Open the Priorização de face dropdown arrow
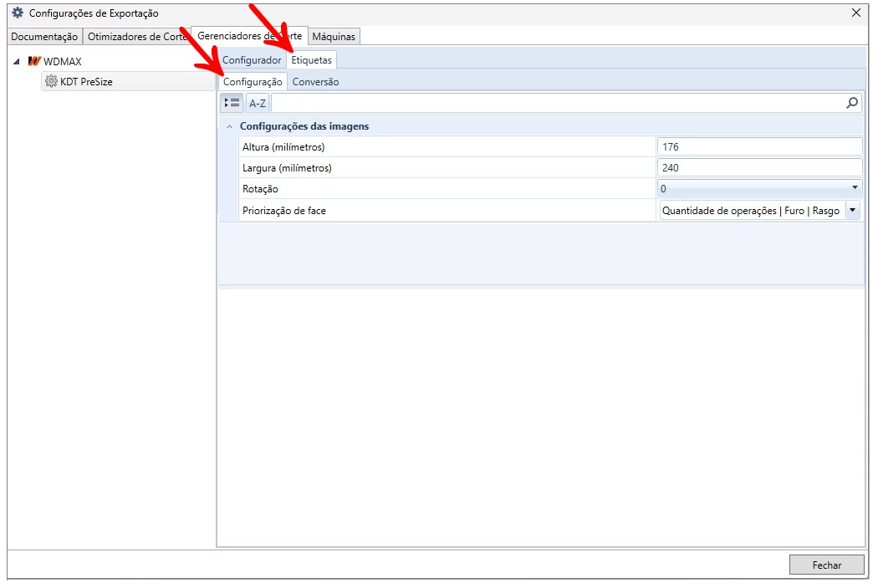873x588 pixels. click(x=852, y=211)
